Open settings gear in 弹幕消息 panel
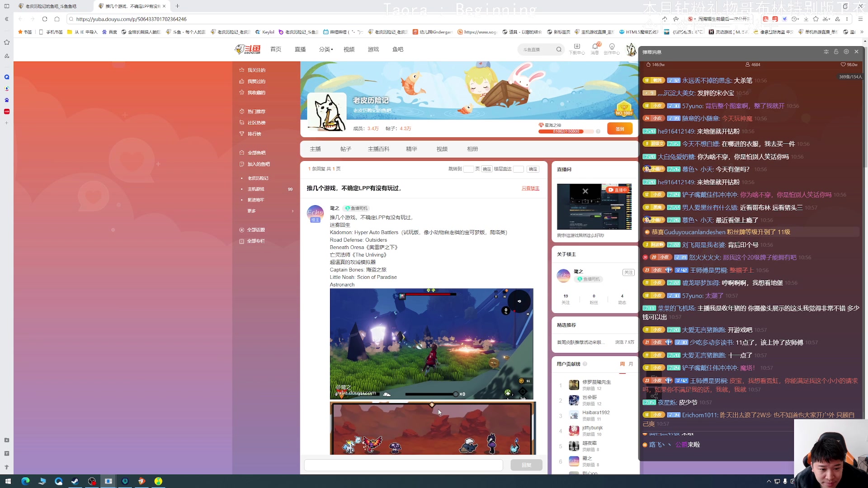868x488 pixels. tap(846, 52)
